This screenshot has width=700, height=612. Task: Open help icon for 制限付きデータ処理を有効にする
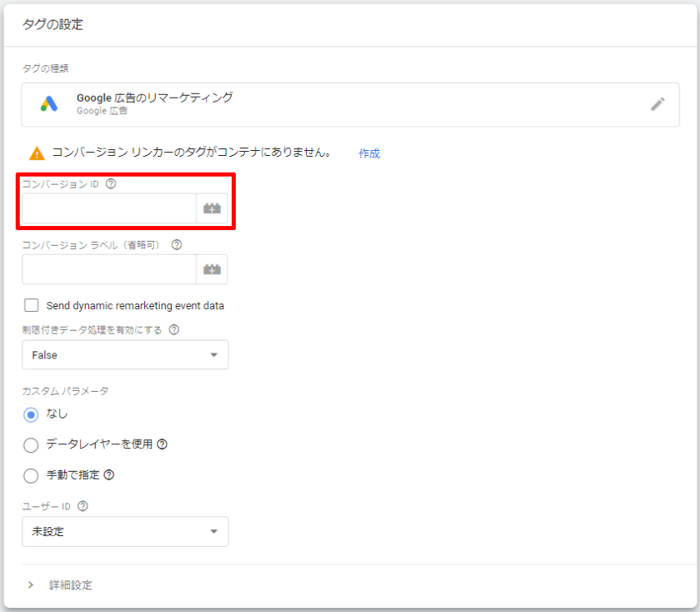coord(174,329)
